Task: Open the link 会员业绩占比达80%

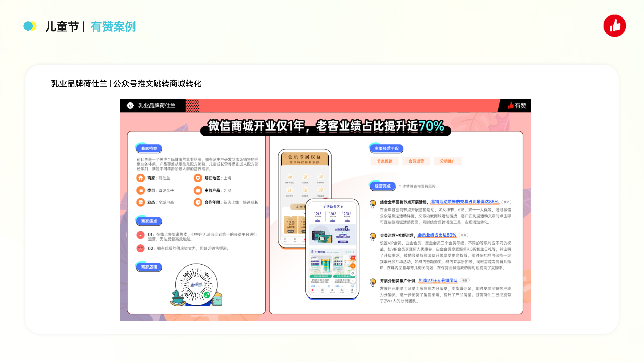Action: tap(437, 235)
